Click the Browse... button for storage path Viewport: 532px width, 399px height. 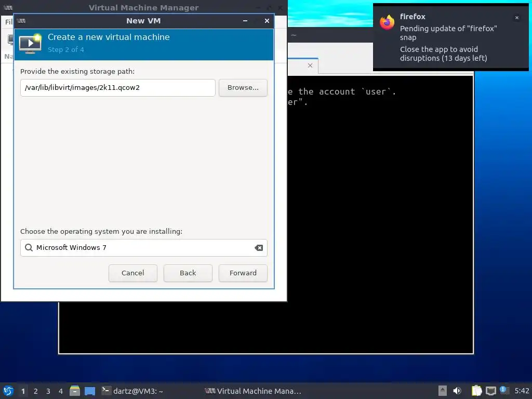(x=243, y=88)
